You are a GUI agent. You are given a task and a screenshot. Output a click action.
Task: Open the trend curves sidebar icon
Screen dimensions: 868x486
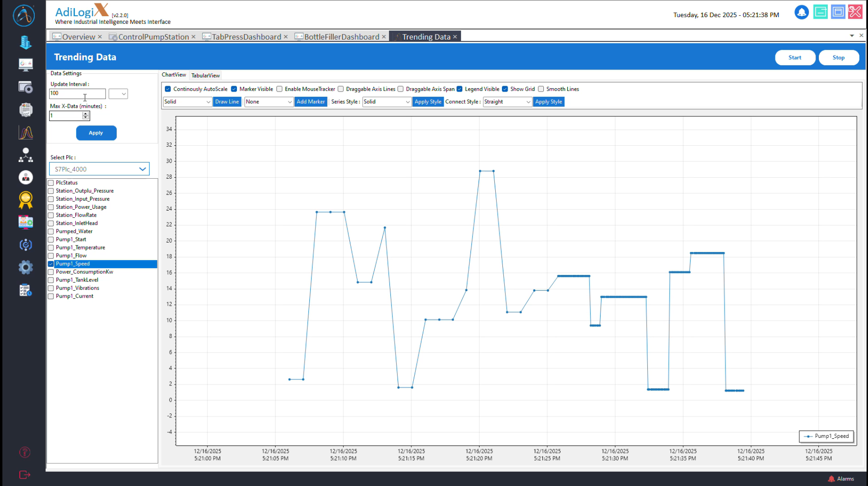(26, 132)
